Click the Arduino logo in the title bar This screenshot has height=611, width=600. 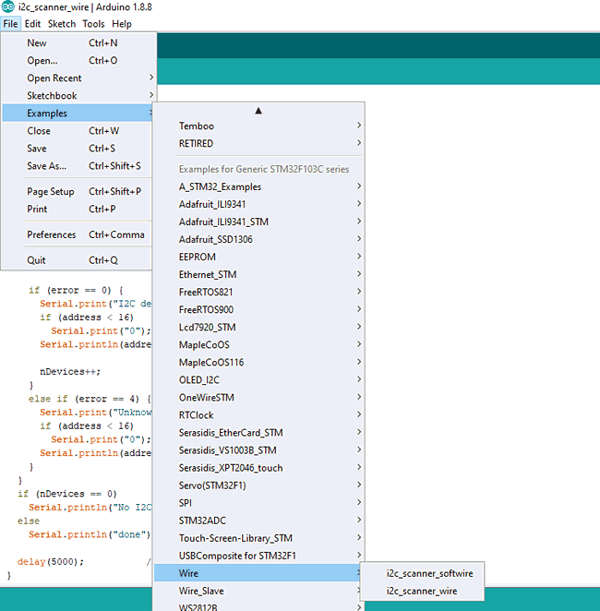(x=8, y=7)
